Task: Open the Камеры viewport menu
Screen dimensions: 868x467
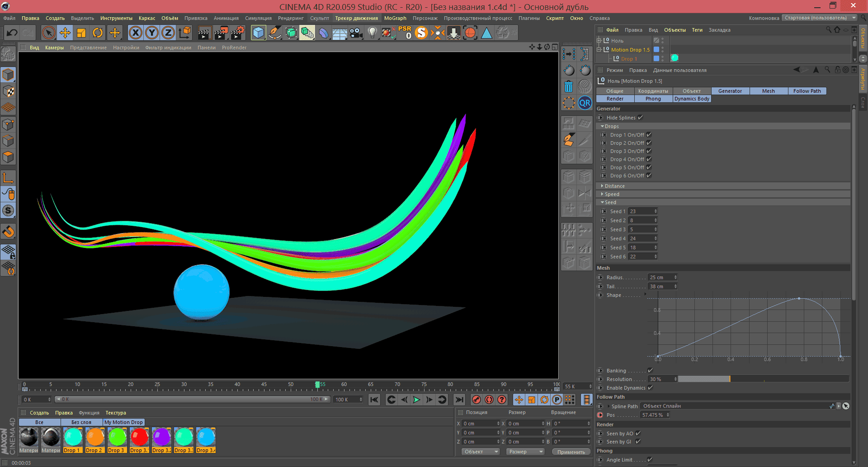Action: tap(54, 48)
